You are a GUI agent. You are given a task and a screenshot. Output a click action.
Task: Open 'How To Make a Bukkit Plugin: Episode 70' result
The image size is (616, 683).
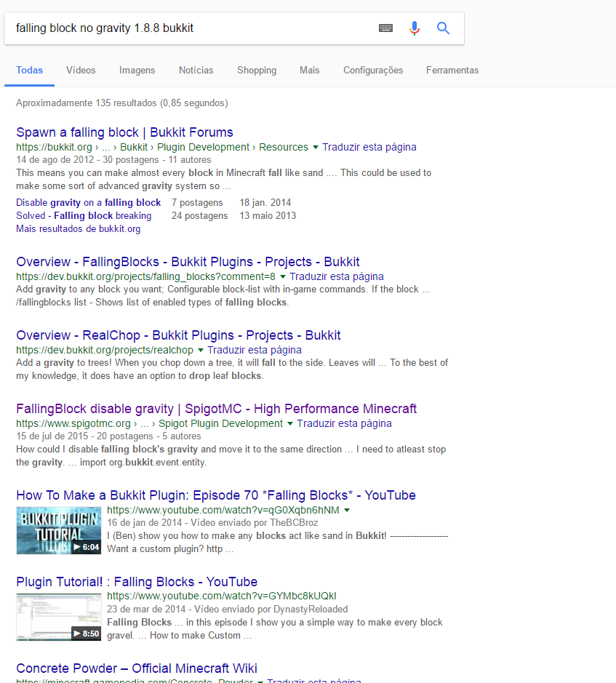point(216,495)
